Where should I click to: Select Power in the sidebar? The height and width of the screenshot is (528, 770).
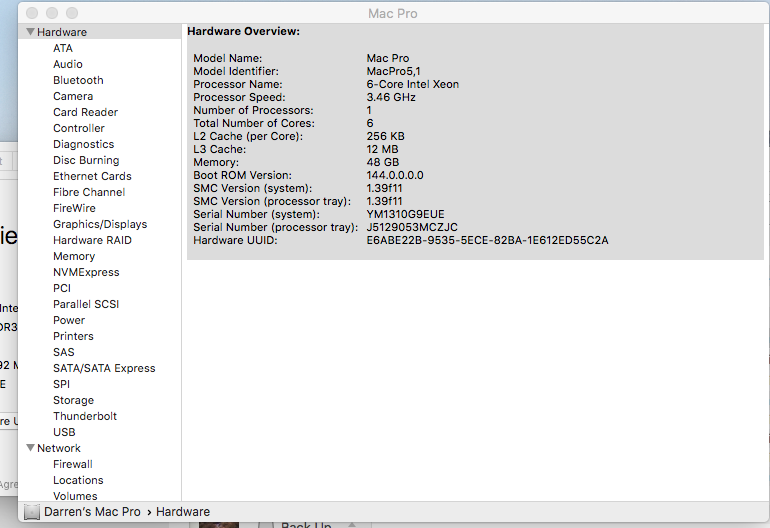69,320
